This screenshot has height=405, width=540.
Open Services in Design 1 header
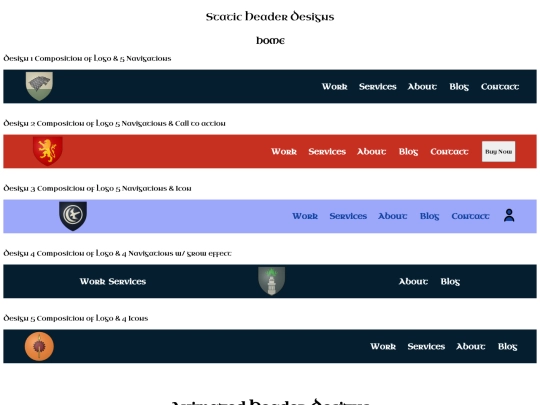point(377,87)
